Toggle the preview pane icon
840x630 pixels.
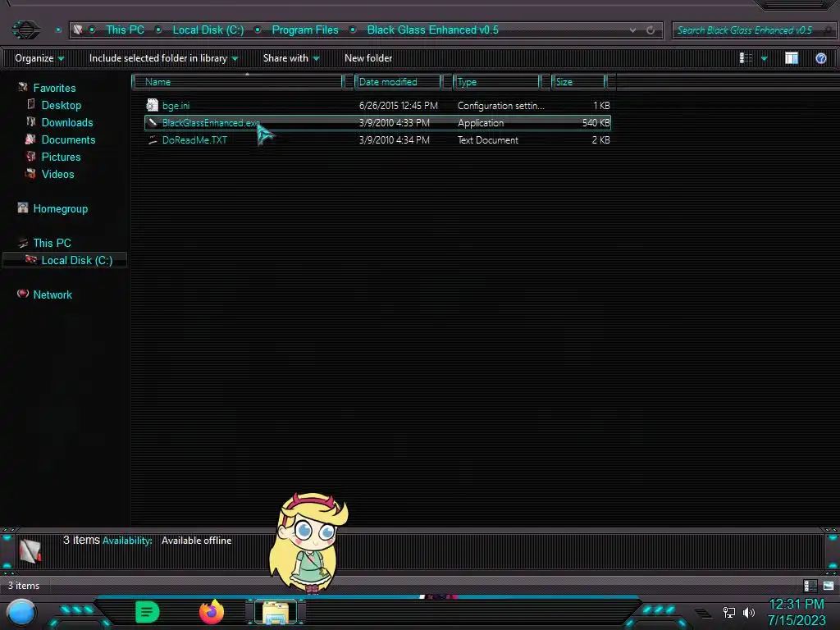792,58
